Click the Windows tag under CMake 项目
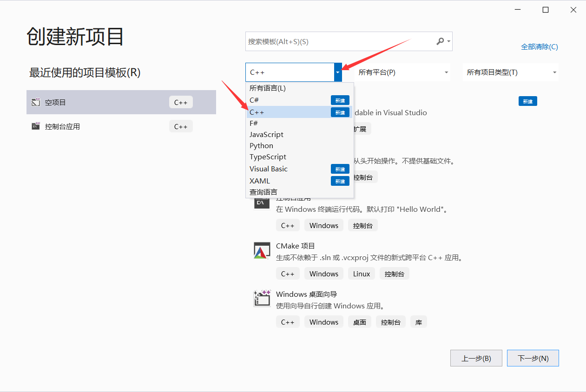Viewport: 586px width, 392px height. click(324, 274)
